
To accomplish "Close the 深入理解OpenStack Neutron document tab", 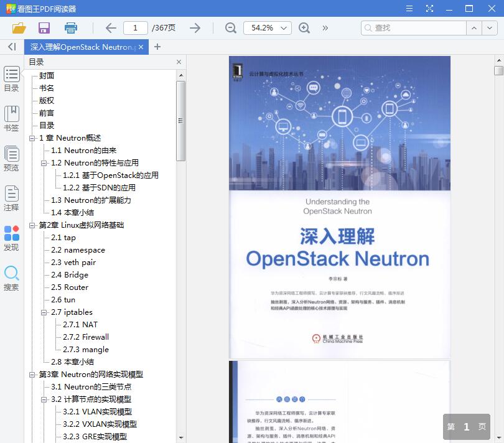I will (x=141, y=47).
